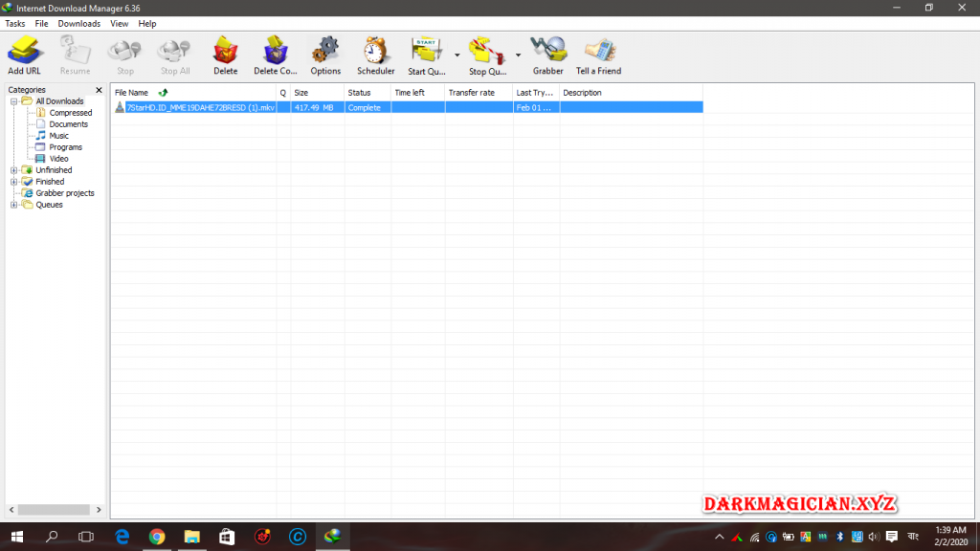
Task: Open Task View on the taskbar
Action: coord(86,537)
